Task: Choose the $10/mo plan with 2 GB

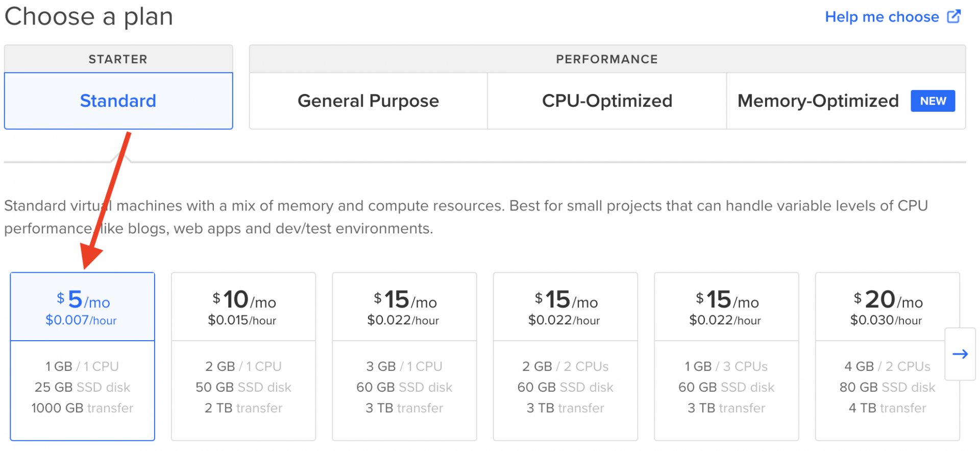Action: click(x=243, y=356)
